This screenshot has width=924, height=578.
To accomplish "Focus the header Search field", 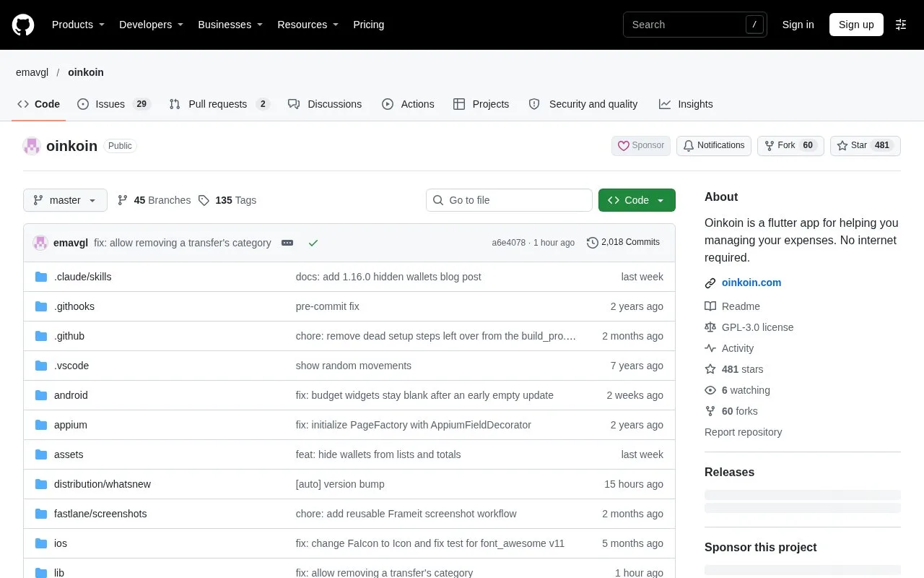I will (x=695, y=25).
